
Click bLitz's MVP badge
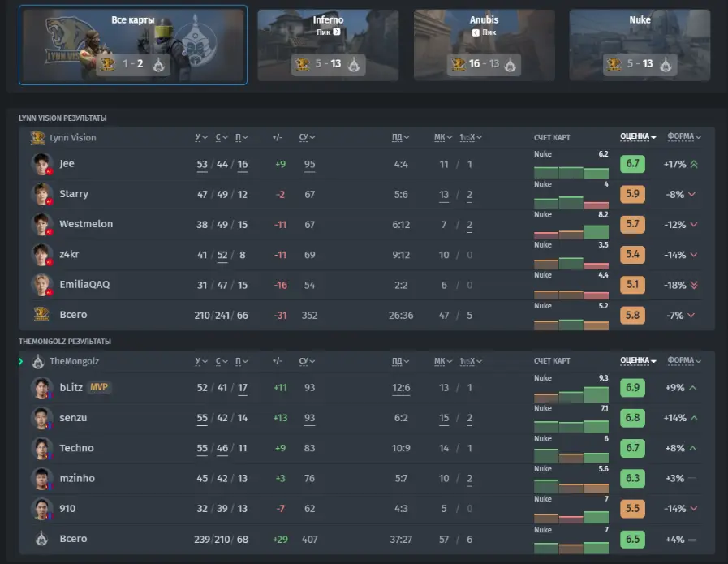tap(99, 387)
